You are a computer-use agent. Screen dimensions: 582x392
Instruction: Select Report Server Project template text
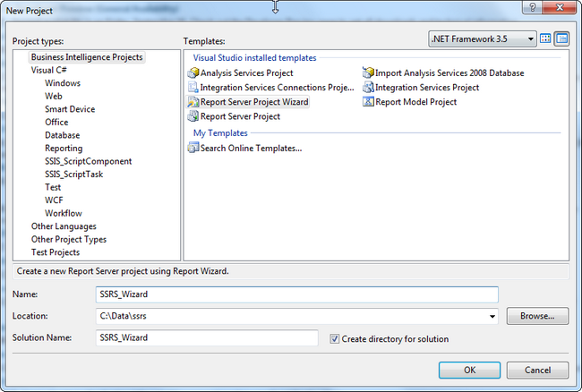(240, 116)
